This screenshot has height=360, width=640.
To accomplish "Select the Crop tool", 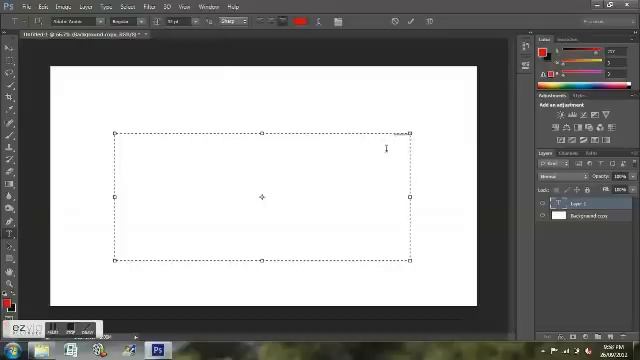I will 9,98.
